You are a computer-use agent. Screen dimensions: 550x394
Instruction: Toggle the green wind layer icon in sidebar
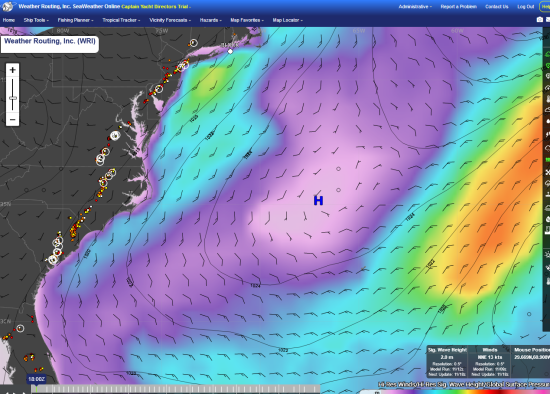[x=547, y=54]
